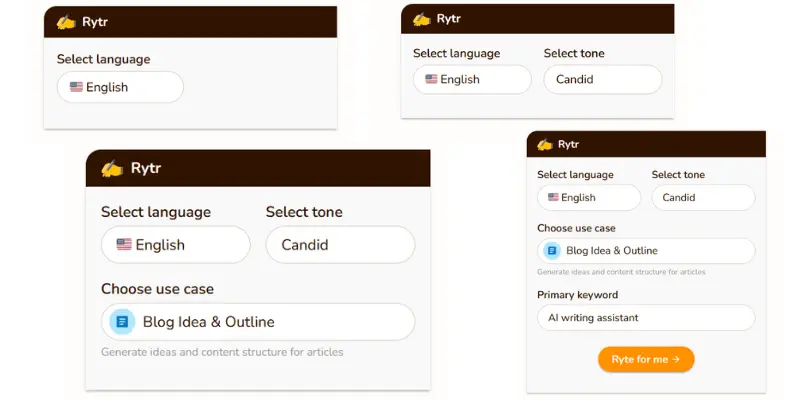Click the US flag icon in the largest panel
Viewport: 800px width, 400px height.
click(124, 244)
